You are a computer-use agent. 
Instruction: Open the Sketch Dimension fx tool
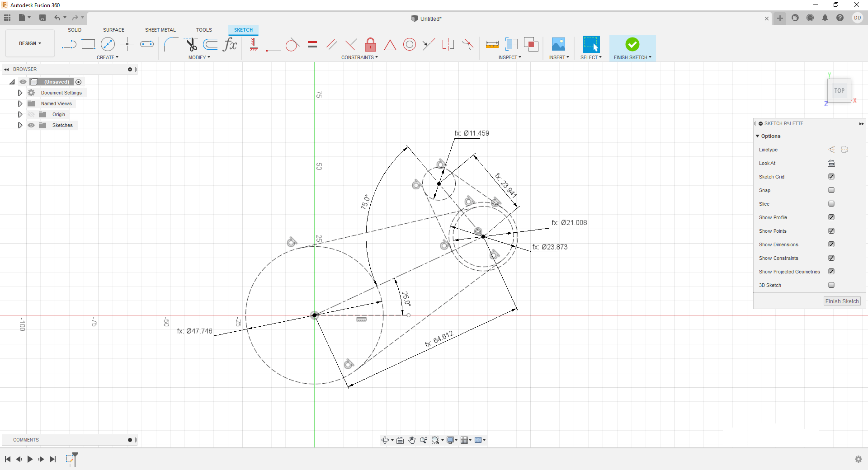230,44
